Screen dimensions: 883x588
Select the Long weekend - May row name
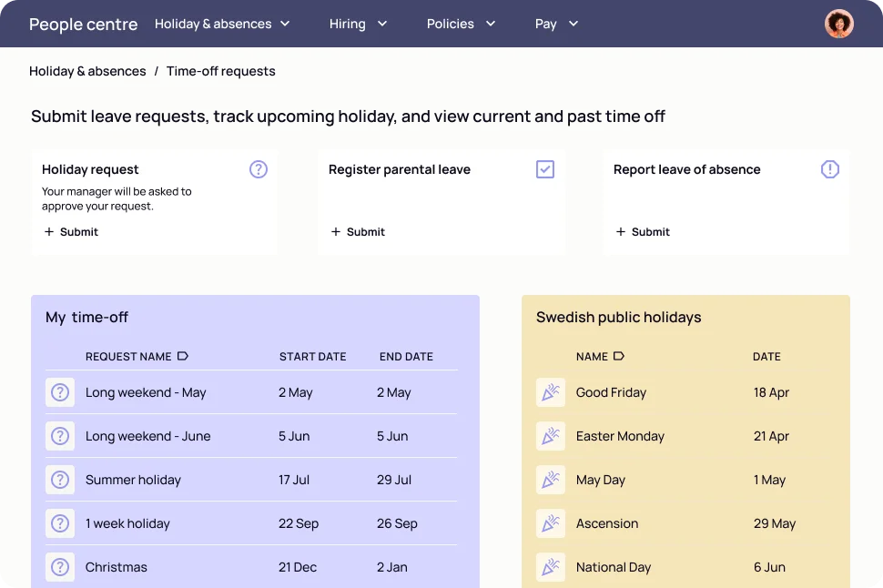point(146,392)
